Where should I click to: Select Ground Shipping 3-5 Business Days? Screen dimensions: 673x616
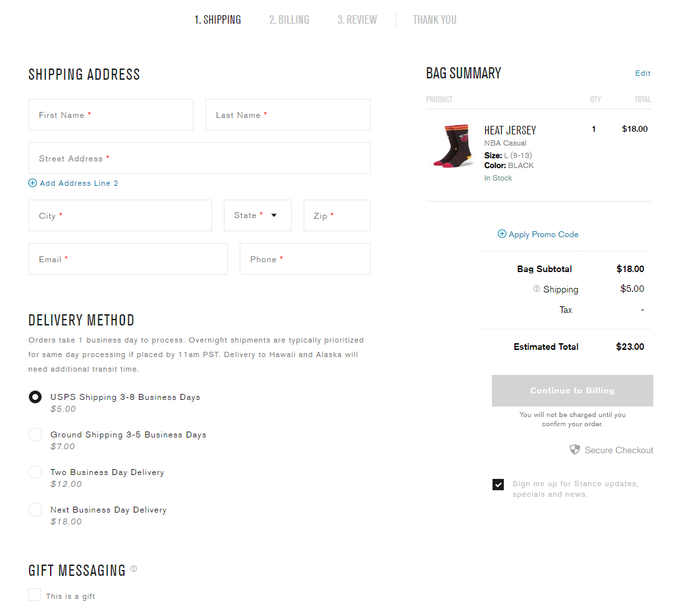(35, 434)
